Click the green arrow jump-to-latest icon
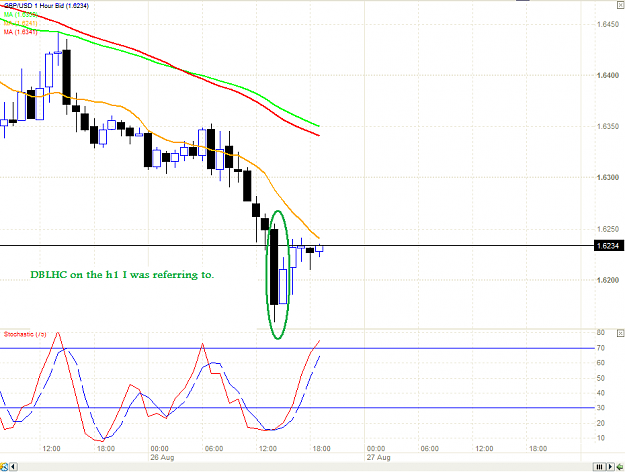The height and width of the screenshot is (472, 625). click(x=620, y=466)
